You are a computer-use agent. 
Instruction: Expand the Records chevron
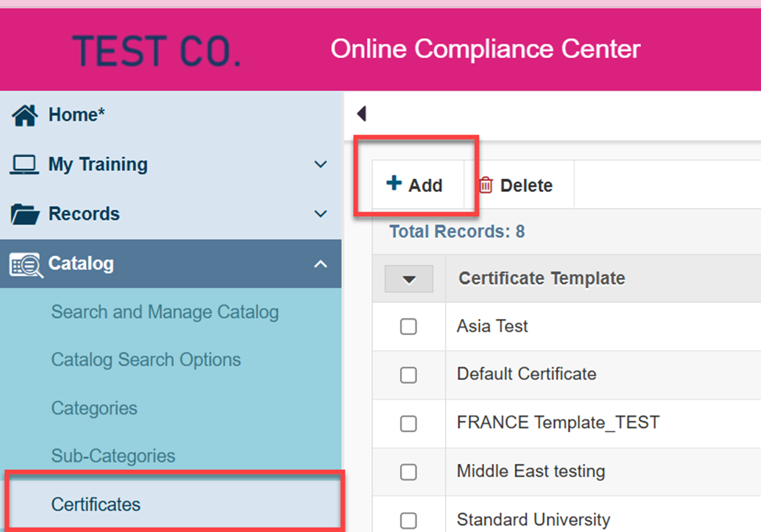coord(321,214)
